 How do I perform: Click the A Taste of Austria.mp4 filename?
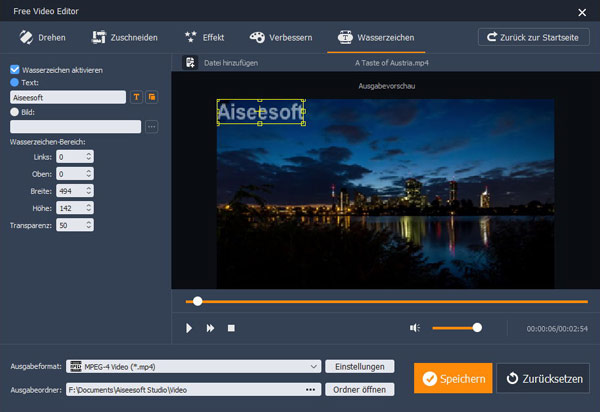pyautogui.click(x=391, y=63)
